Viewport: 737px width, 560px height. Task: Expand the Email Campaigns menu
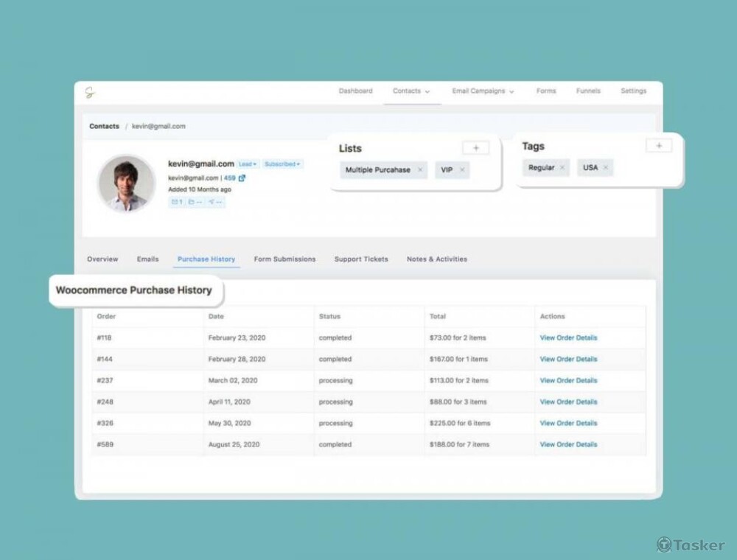(x=483, y=91)
